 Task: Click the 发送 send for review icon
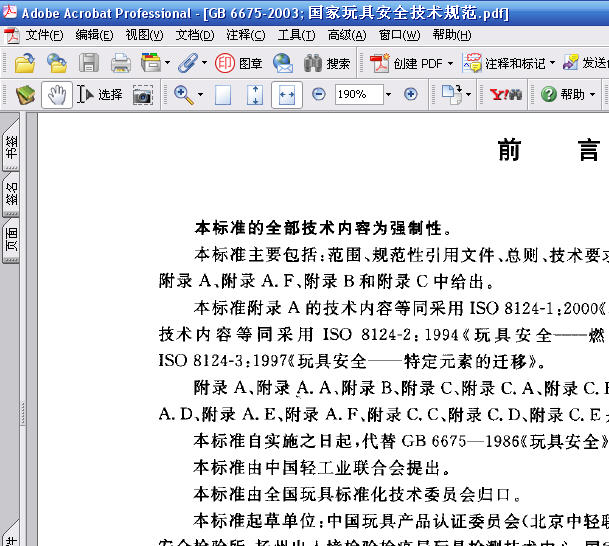tap(571, 63)
